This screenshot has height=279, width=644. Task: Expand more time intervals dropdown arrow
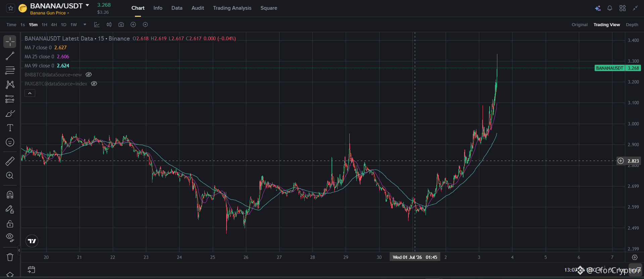click(85, 24)
